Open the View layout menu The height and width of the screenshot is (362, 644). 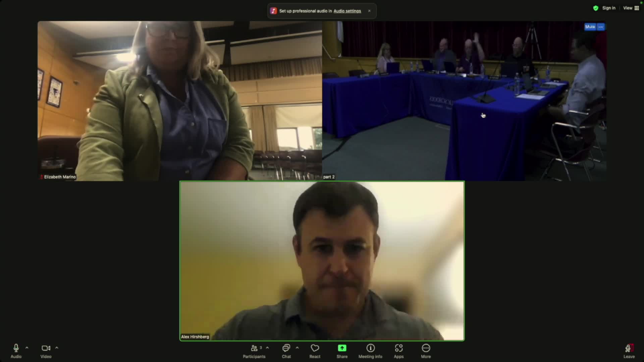631,8
